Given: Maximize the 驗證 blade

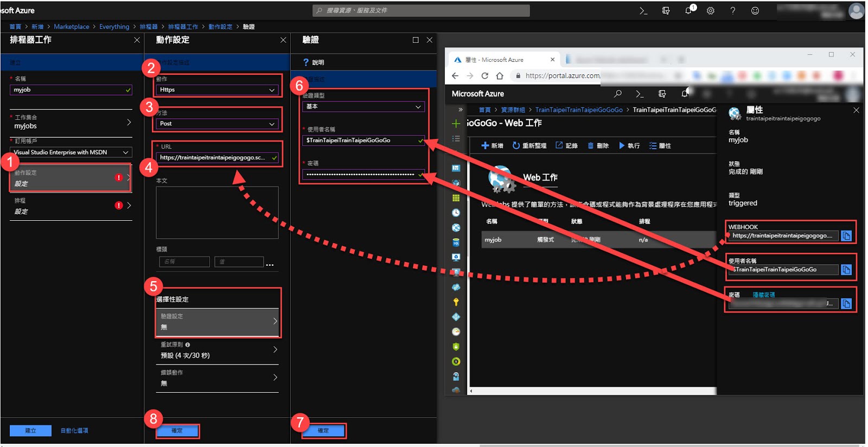Looking at the screenshot, I should click(416, 40).
